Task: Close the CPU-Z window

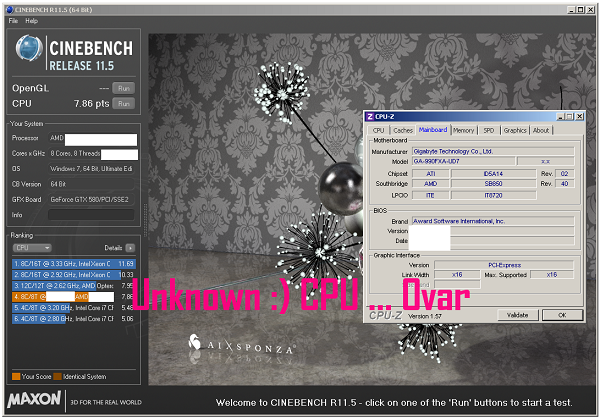Action: click(x=579, y=117)
